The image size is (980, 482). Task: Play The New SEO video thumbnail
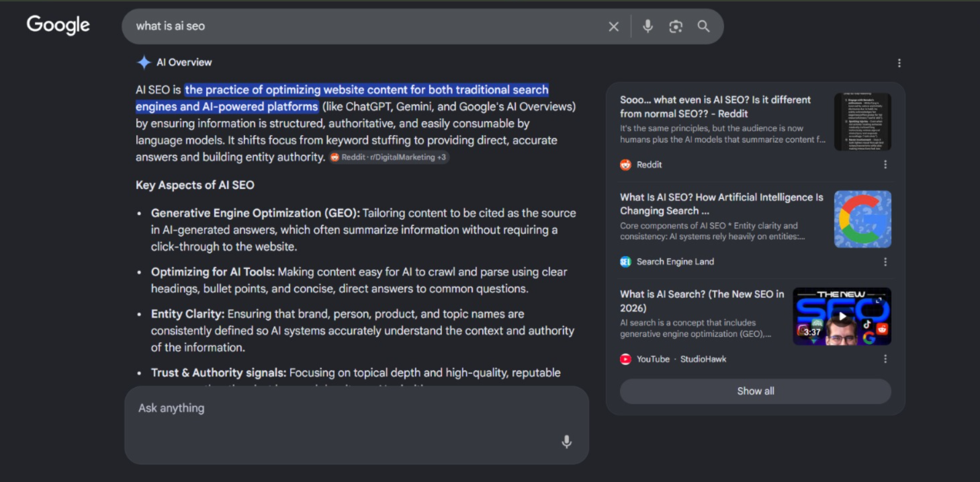pyautogui.click(x=842, y=317)
